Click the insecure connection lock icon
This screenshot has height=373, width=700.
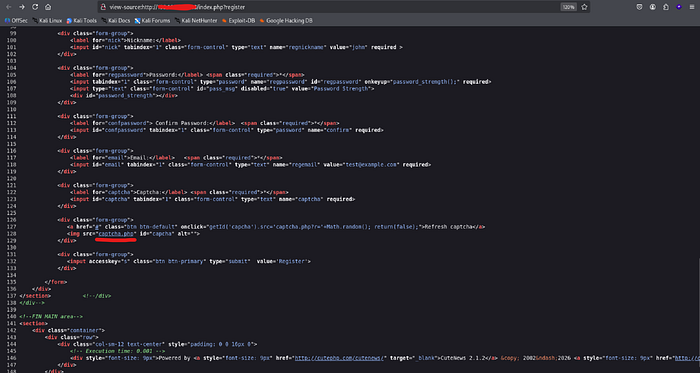pyautogui.click(x=103, y=7)
